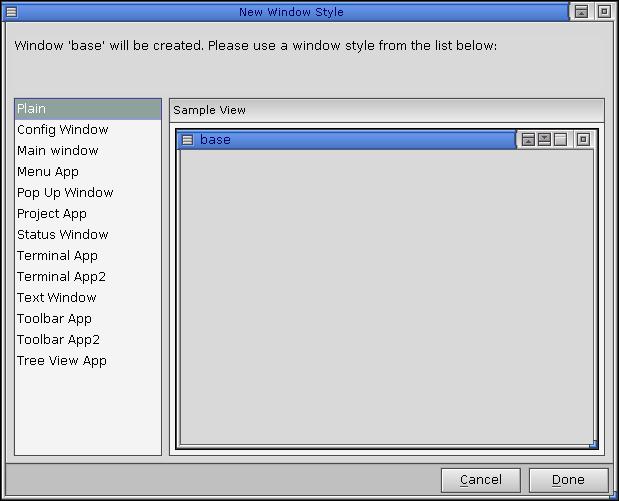Click the depth gadget of New Window Style dialog

coord(604,12)
